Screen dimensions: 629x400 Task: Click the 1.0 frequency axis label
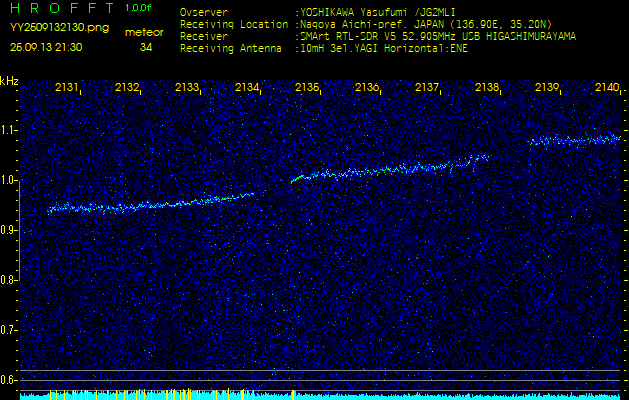[9, 181]
